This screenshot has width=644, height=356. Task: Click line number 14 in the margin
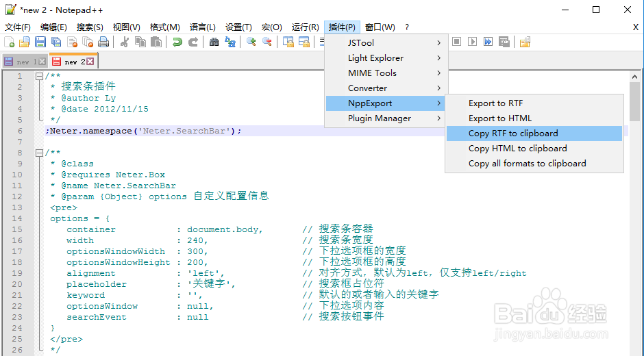[17, 218]
